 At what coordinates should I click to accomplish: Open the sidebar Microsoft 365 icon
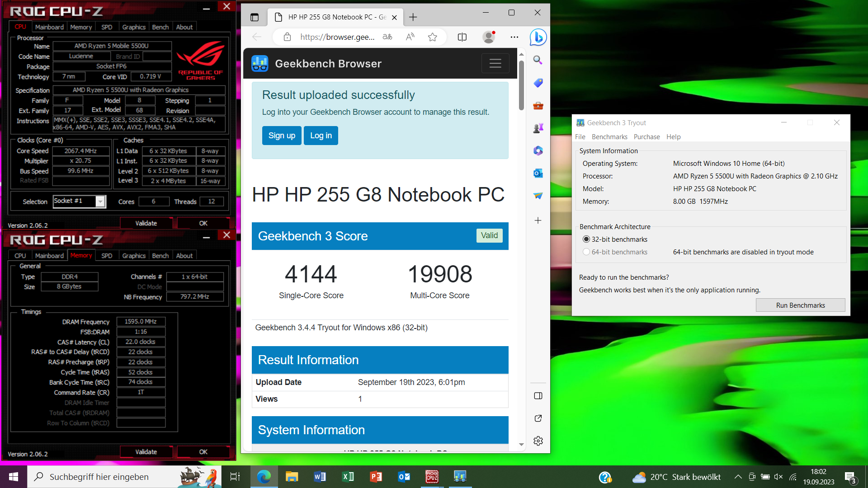(538, 151)
